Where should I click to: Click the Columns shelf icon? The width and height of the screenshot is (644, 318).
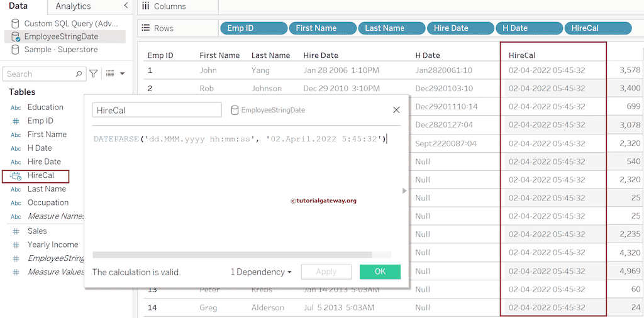145,6
